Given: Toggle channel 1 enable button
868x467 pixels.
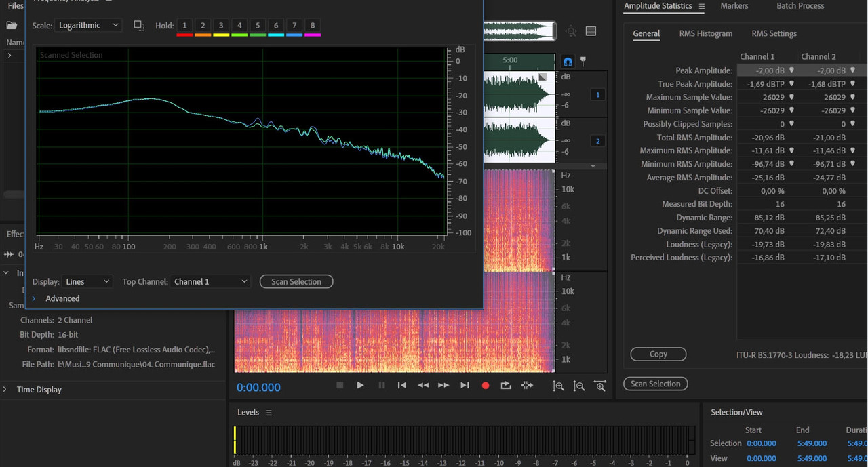Looking at the screenshot, I should pyautogui.click(x=597, y=95).
